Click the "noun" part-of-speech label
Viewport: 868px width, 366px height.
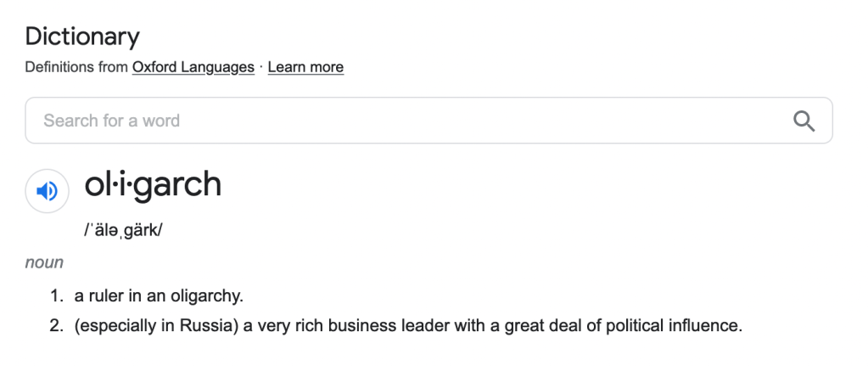click(44, 262)
